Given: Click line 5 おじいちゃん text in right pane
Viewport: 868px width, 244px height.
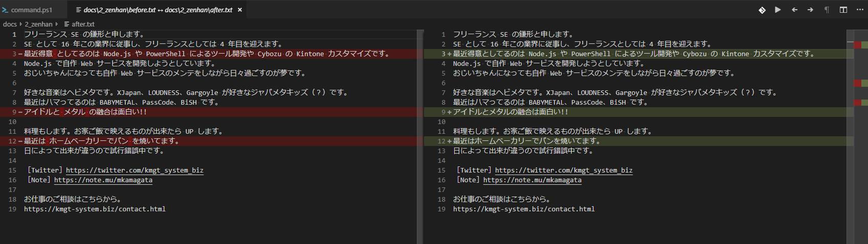Looking at the screenshot, I should pos(594,73).
